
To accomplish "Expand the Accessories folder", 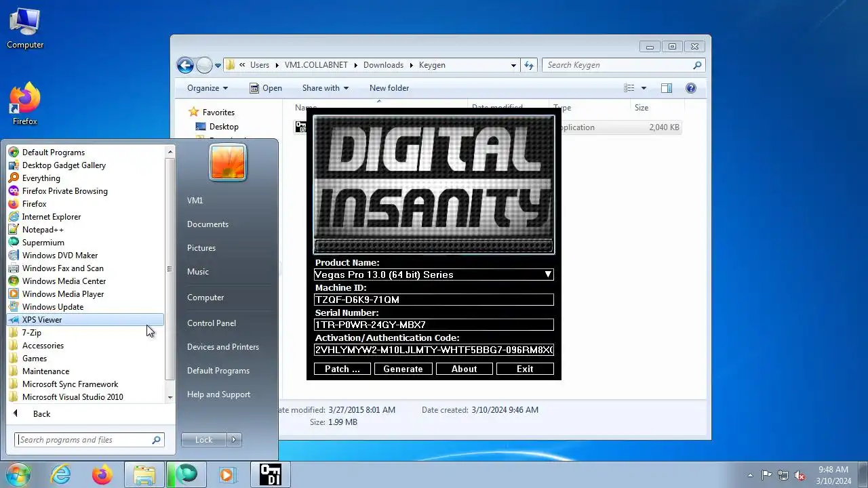I will pos(85,346).
